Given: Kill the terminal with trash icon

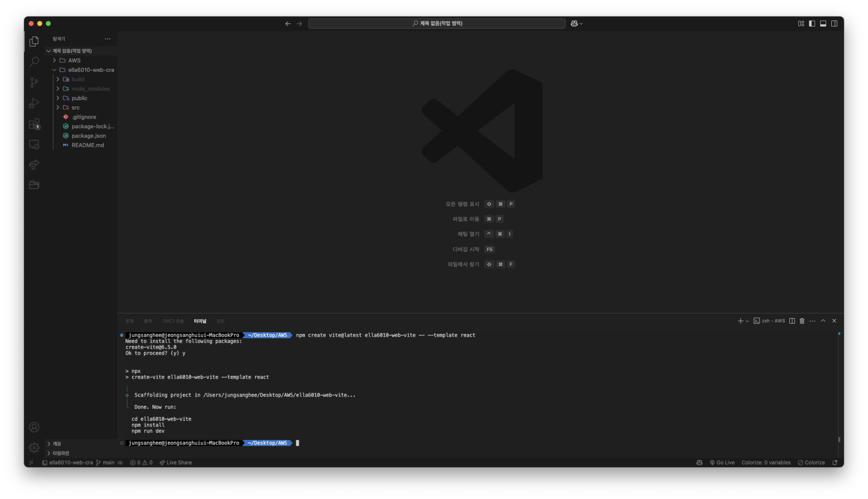Looking at the screenshot, I should pos(802,321).
